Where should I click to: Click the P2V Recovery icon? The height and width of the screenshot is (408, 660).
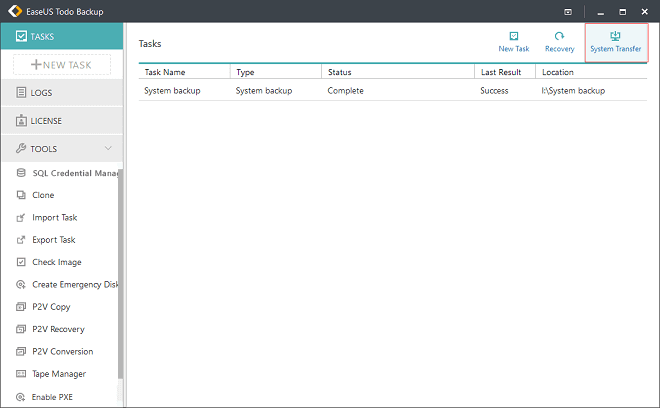click(x=21, y=329)
